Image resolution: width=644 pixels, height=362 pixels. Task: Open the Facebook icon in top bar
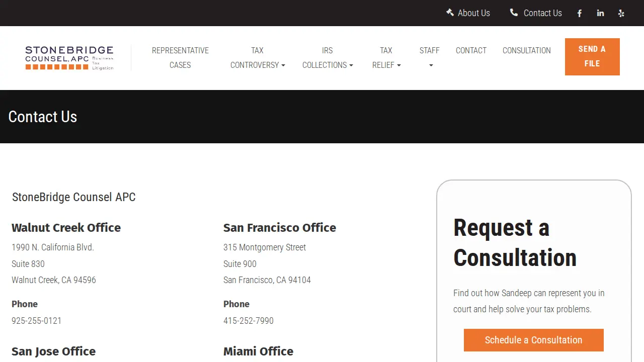(579, 14)
